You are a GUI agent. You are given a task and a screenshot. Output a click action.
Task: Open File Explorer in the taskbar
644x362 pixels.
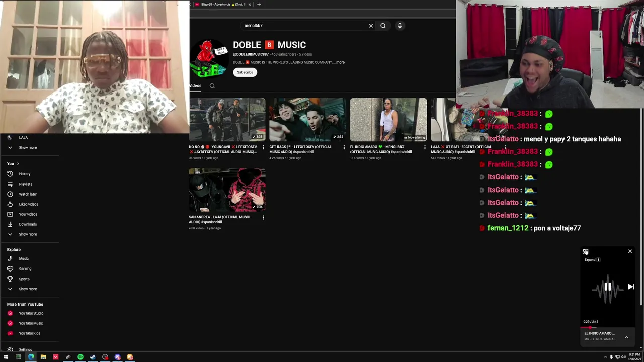point(43,357)
